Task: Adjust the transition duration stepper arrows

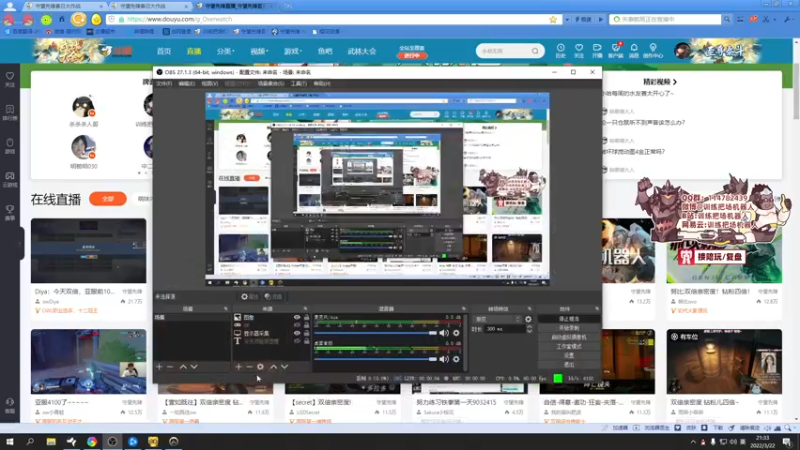Action: point(529,329)
